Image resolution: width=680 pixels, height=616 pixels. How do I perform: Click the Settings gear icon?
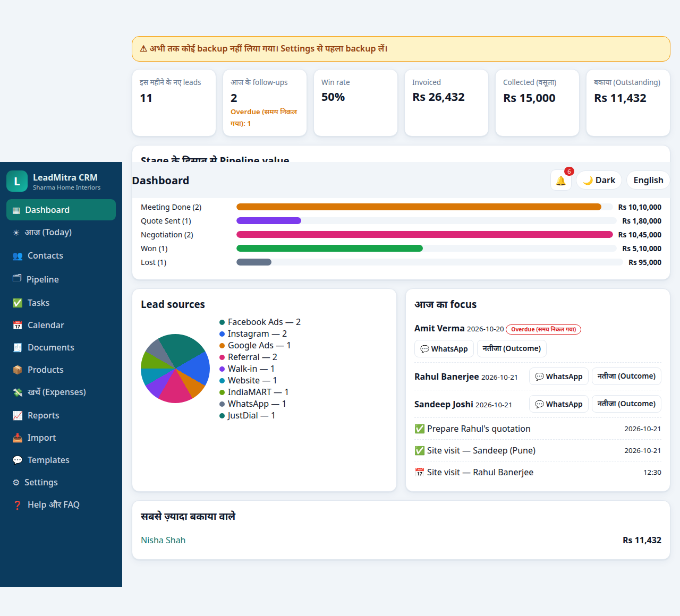click(16, 482)
